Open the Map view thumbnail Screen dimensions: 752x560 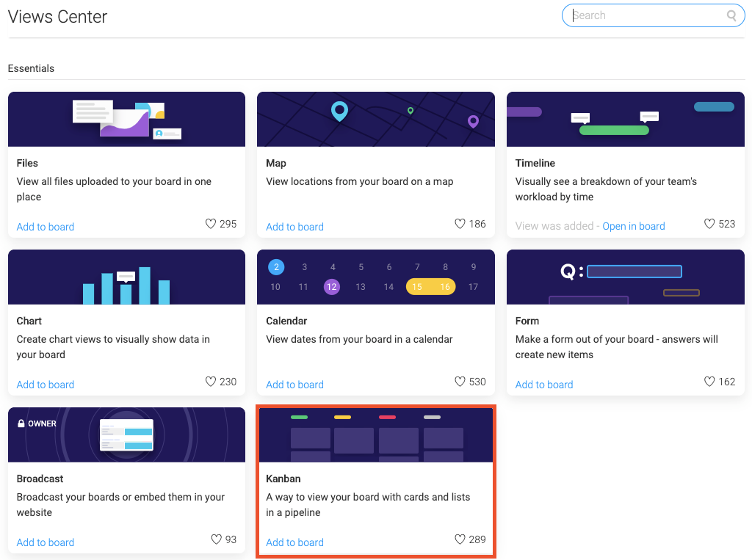click(376, 120)
